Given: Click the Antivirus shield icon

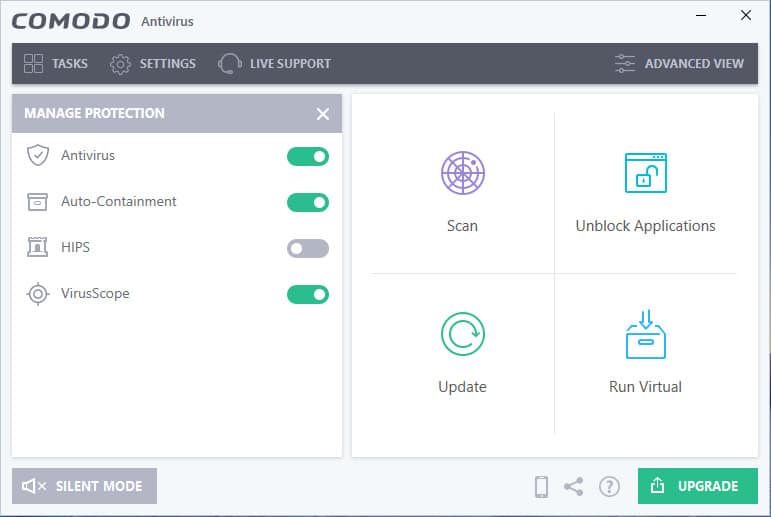Looking at the screenshot, I should coord(38,155).
